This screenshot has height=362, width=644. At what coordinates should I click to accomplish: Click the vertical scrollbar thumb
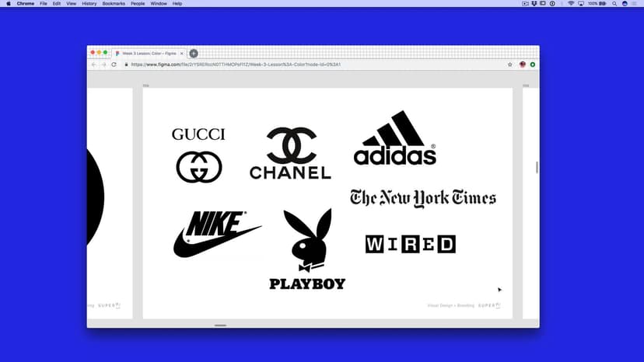pos(537,168)
